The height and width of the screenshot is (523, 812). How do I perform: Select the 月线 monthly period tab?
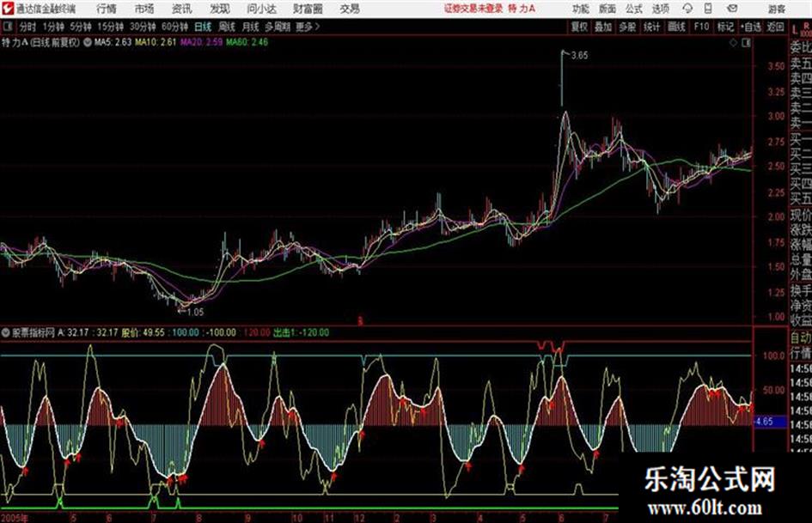point(251,27)
